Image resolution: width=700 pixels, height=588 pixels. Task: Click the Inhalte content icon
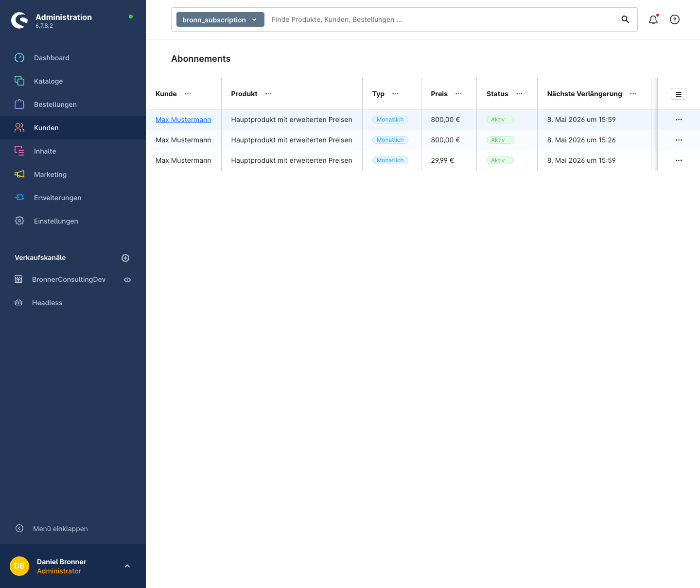[x=19, y=151]
